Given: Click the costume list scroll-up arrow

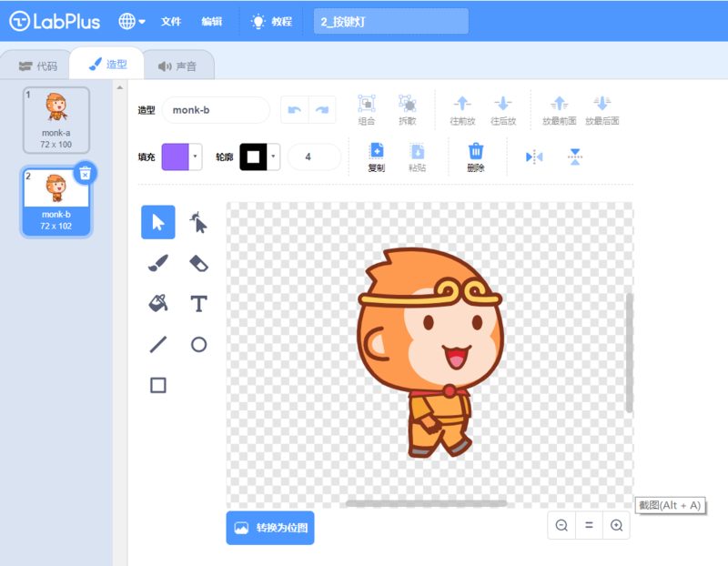Looking at the screenshot, I should tap(120, 87).
